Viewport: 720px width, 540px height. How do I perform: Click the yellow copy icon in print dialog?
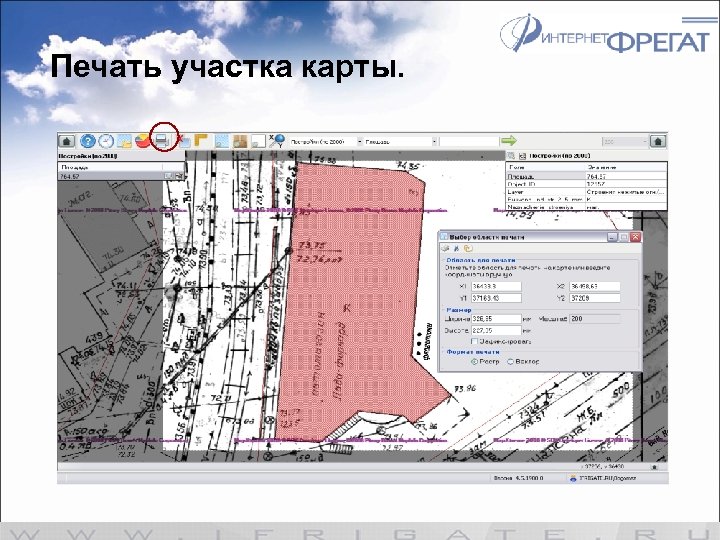468,248
